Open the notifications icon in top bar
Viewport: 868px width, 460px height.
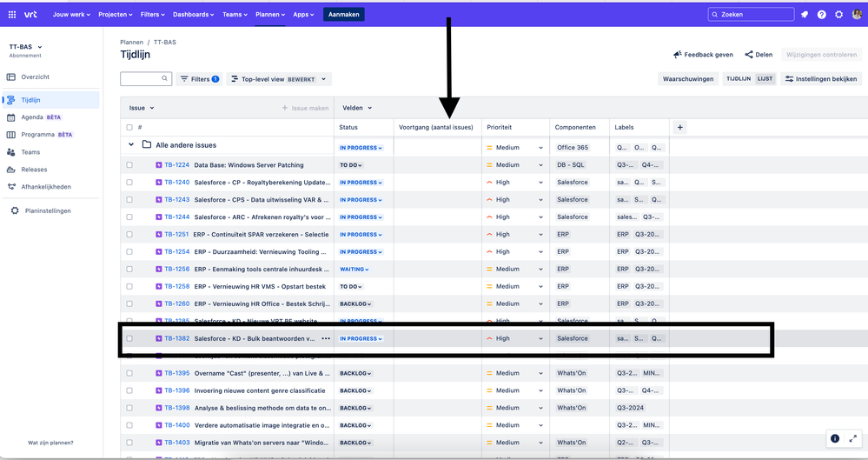click(x=805, y=15)
